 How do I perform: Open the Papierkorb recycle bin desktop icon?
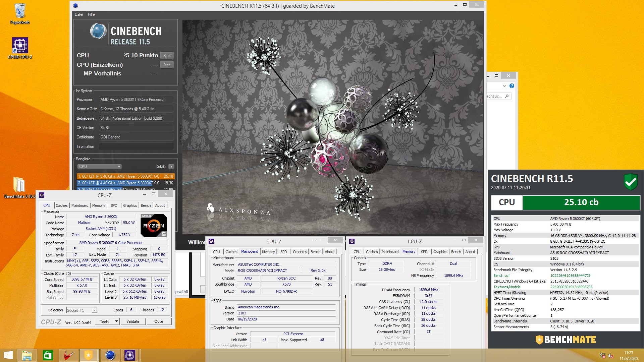point(20,14)
